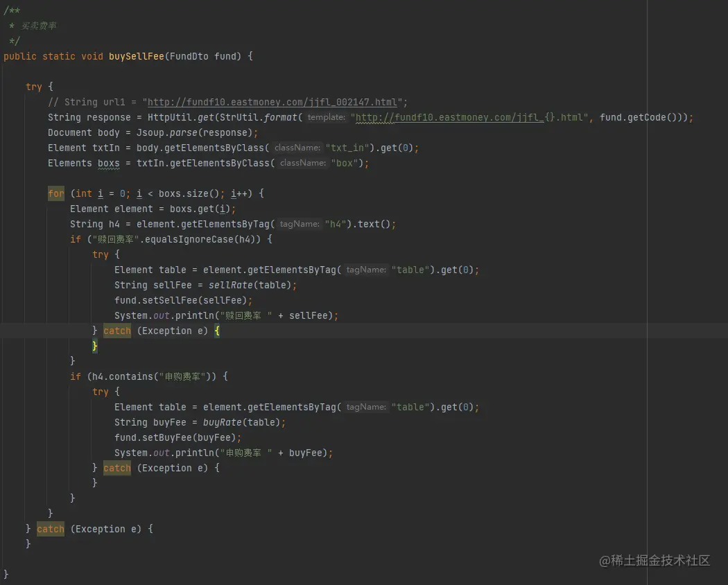This screenshot has height=585, width=728.
Task: Click the "赎回费率".equalsIgnoreCase condition
Action: coord(176,240)
